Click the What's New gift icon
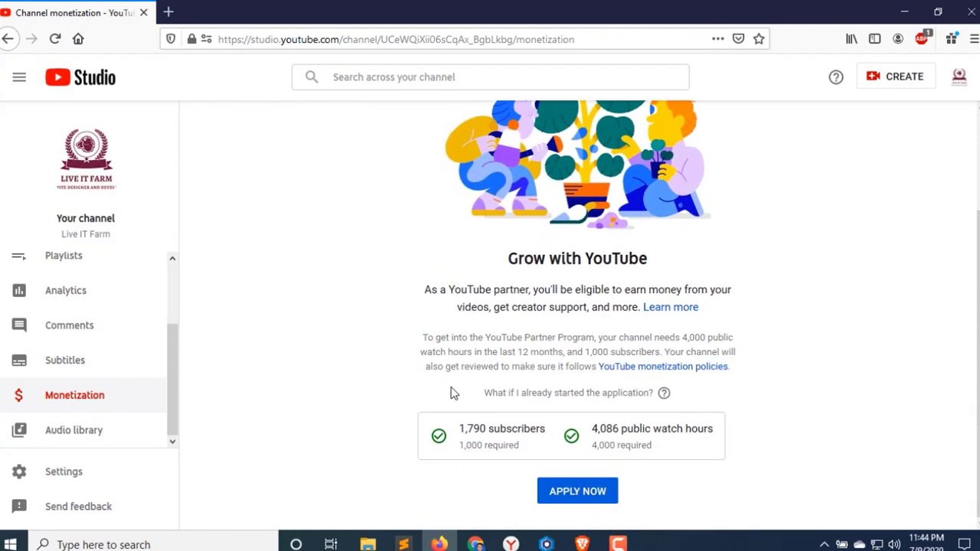This screenshot has width=980, height=551. click(x=951, y=39)
